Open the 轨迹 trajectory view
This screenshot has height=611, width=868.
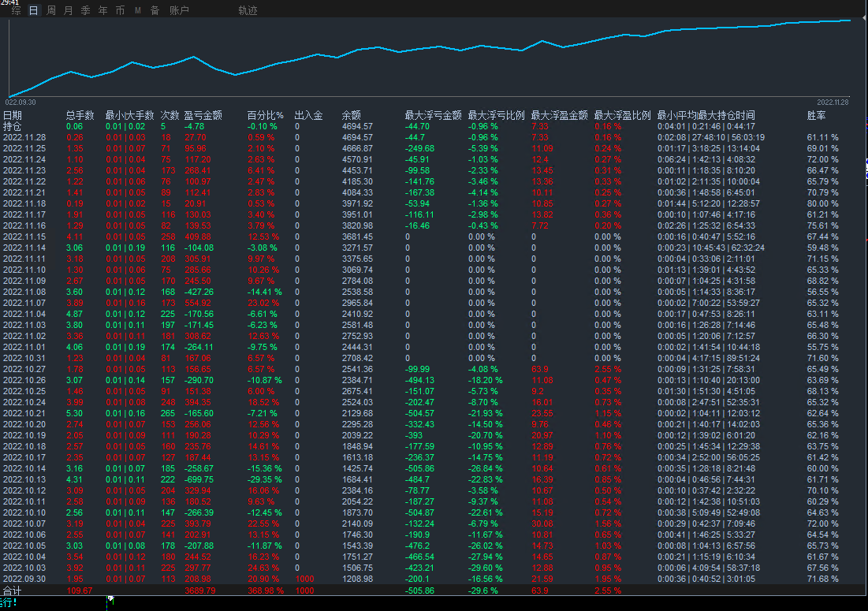[248, 10]
